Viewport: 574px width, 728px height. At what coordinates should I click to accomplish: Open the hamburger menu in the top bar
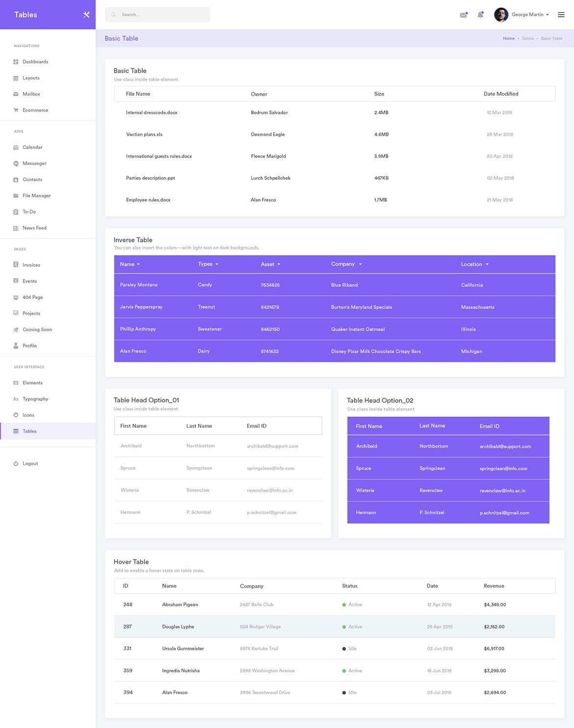pyautogui.click(x=561, y=14)
